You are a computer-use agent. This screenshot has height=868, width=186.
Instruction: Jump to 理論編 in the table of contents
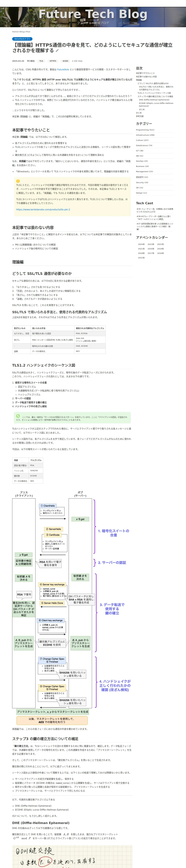139,80
